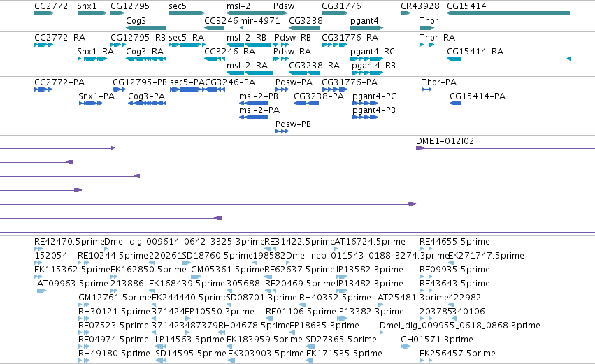The width and height of the screenshot is (595, 364).
Task: Click the Snx1 gene arrow in top track
Action: click(x=92, y=13)
